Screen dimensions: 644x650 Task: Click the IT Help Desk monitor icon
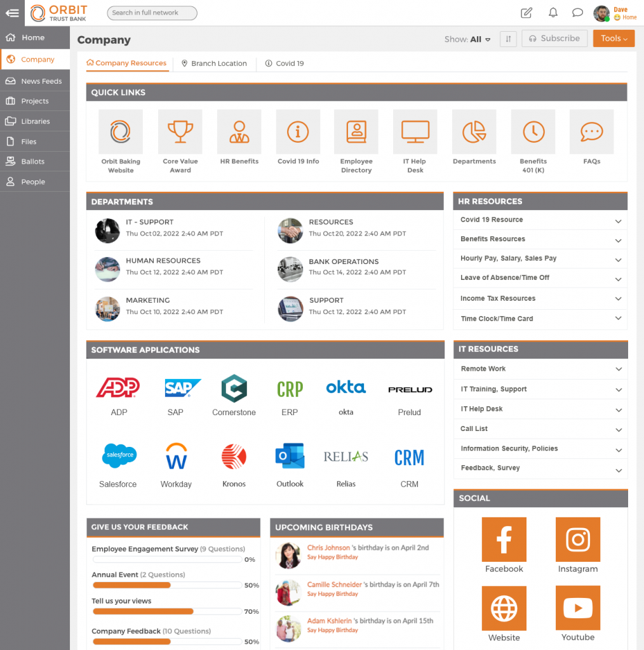coord(415,131)
